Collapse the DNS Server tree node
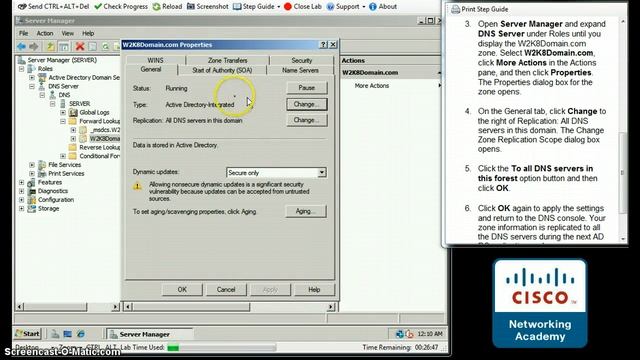Viewport: 640px width, 360px height. [x=32, y=86]
